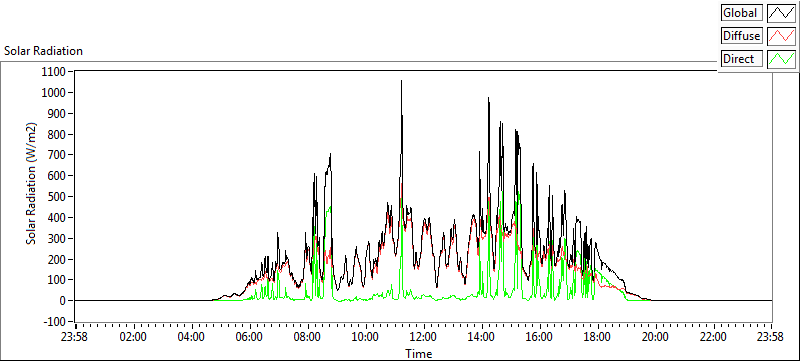Click the 20:00 time axis label
The height and width of the screenshot is (361, 800).
pyautogui.click(x=655, y=337)
